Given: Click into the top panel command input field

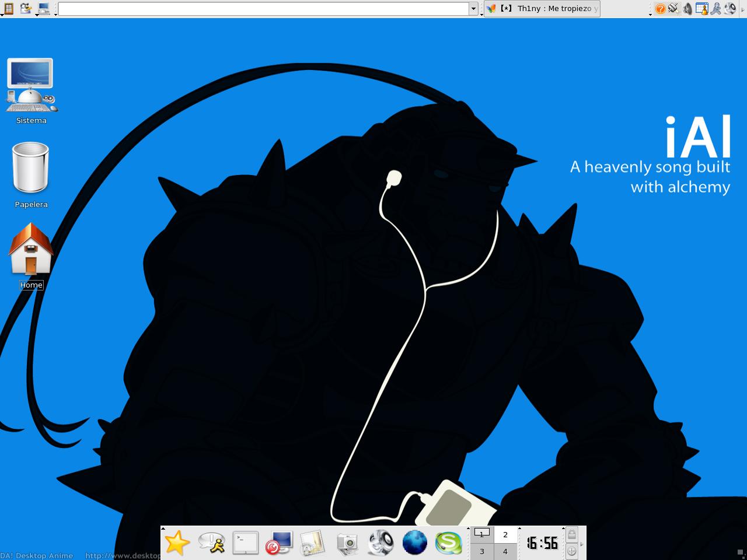Looking at the screenshot, I should pos(264,9).
